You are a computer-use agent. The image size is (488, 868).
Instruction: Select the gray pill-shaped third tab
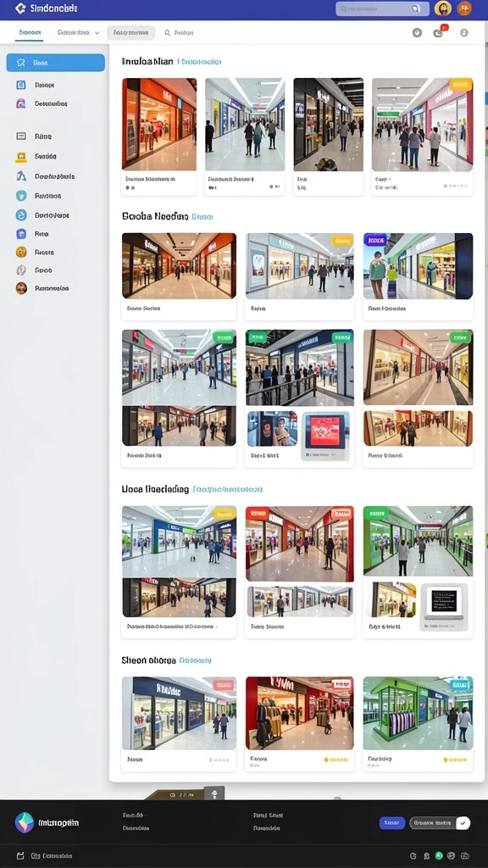(130, 33)
